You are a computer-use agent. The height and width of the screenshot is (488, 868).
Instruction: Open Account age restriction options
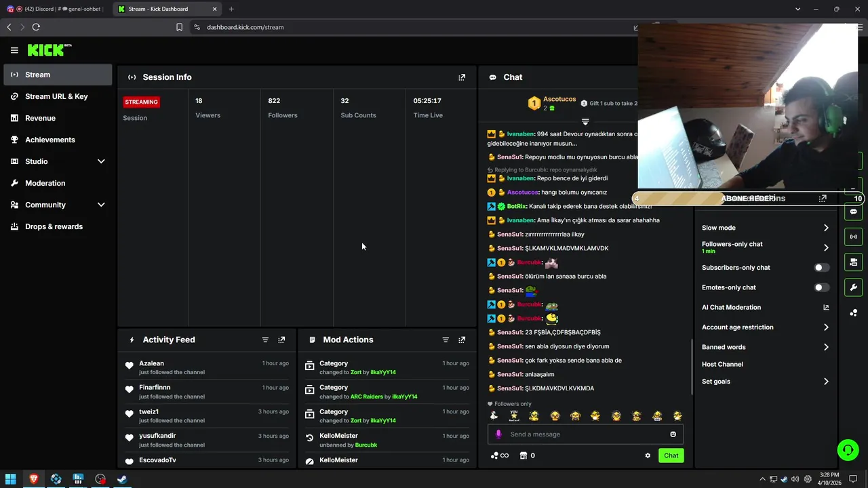765,327
